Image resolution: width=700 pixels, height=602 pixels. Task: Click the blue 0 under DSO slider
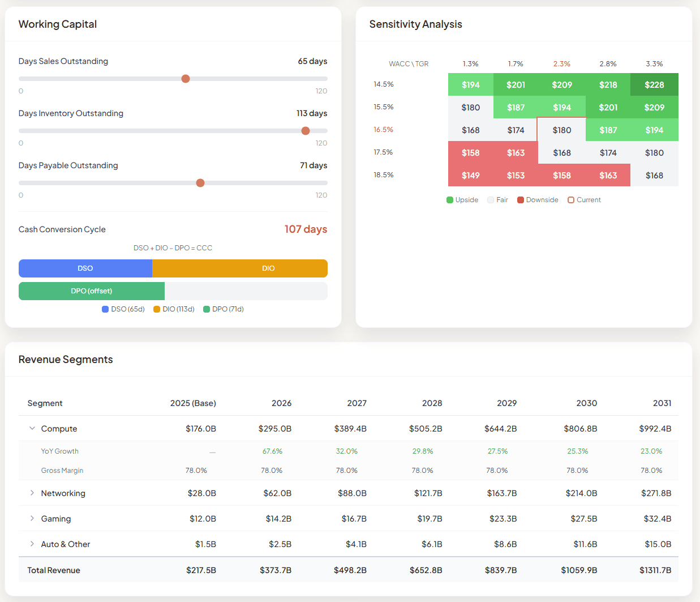pos(21,91)
